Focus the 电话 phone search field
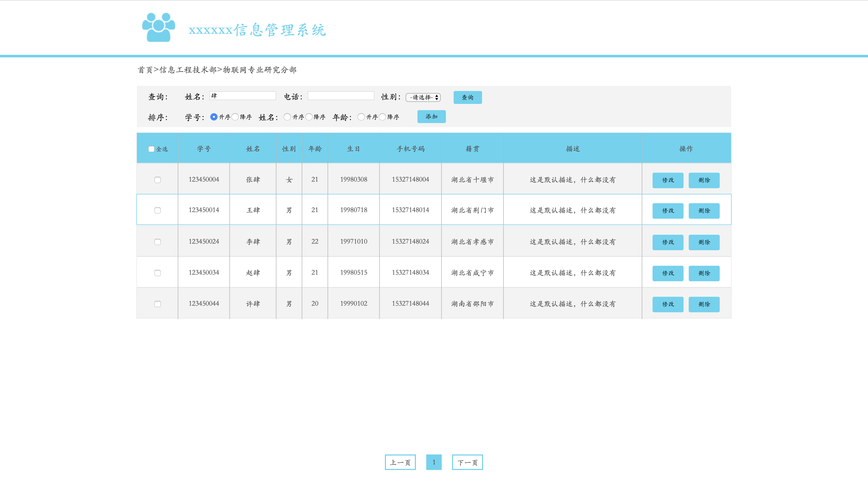 (x=341, y=96)
